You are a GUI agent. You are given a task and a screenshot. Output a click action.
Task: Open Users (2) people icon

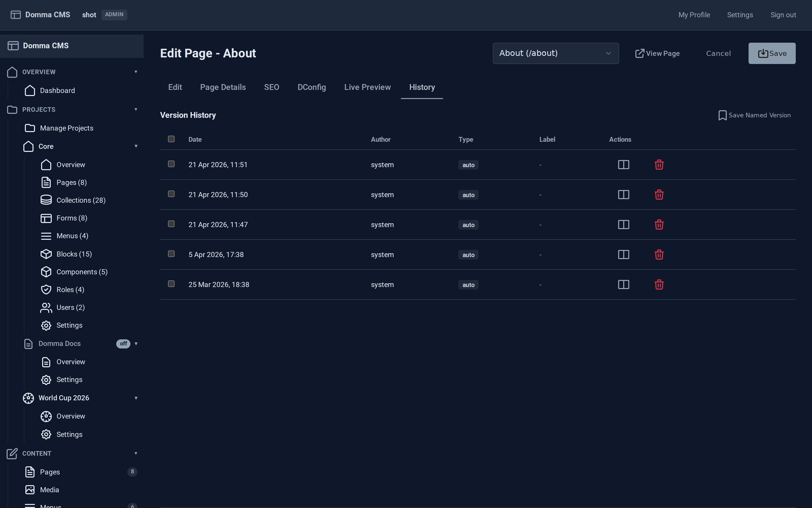pos(46,307)
